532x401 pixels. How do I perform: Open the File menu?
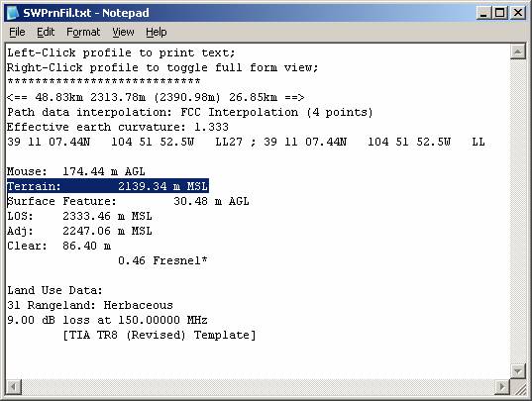click(x=17, y=33)
